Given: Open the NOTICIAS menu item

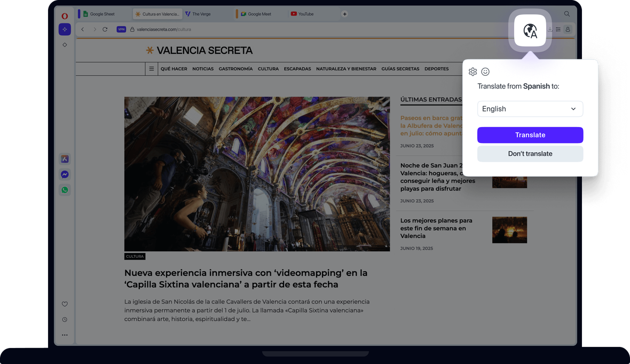Looking at the screenshot, I should [203, 69].
